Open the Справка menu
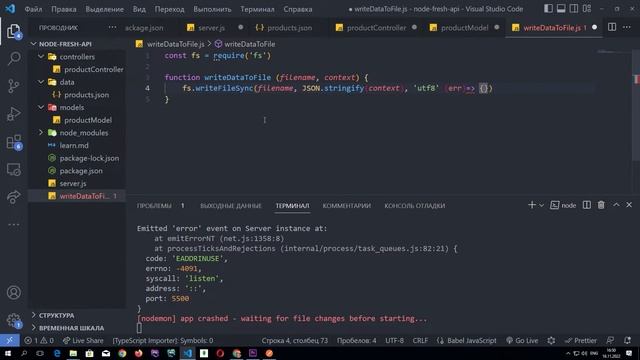 [298, 9]
